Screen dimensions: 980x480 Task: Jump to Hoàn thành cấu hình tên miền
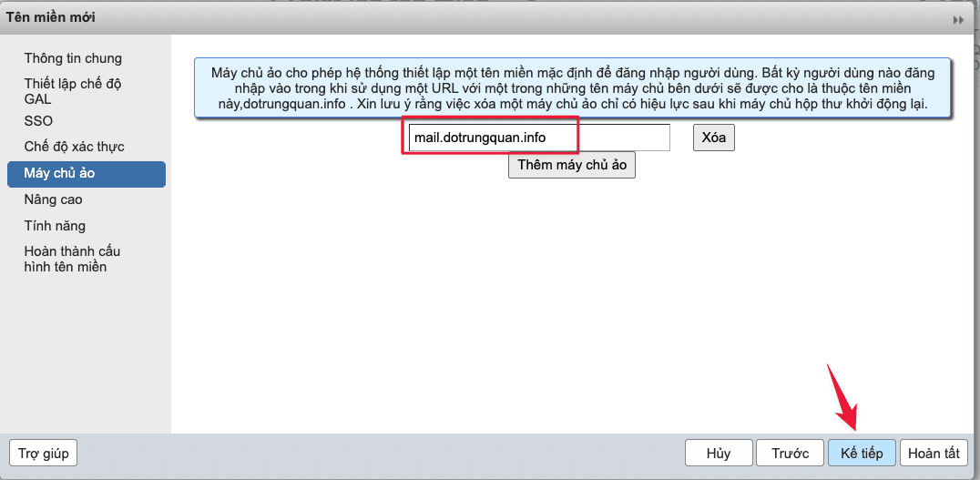(x=72, y=259)
